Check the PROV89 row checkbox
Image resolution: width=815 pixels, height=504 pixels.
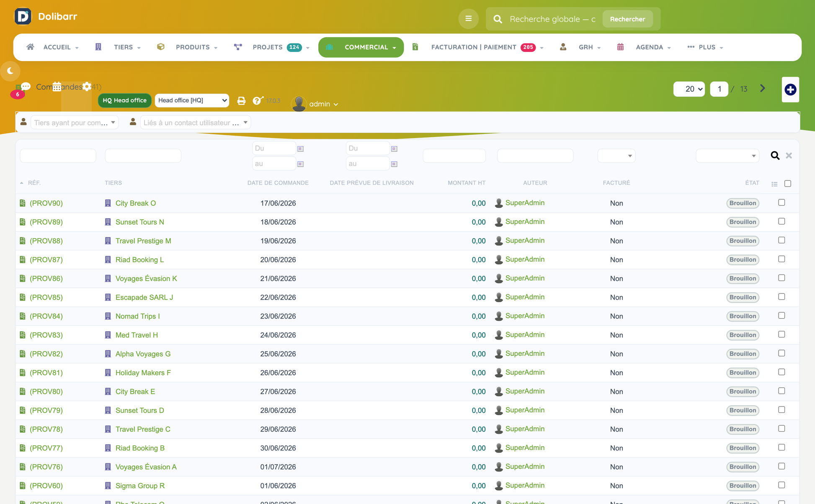tap(781, 221)
